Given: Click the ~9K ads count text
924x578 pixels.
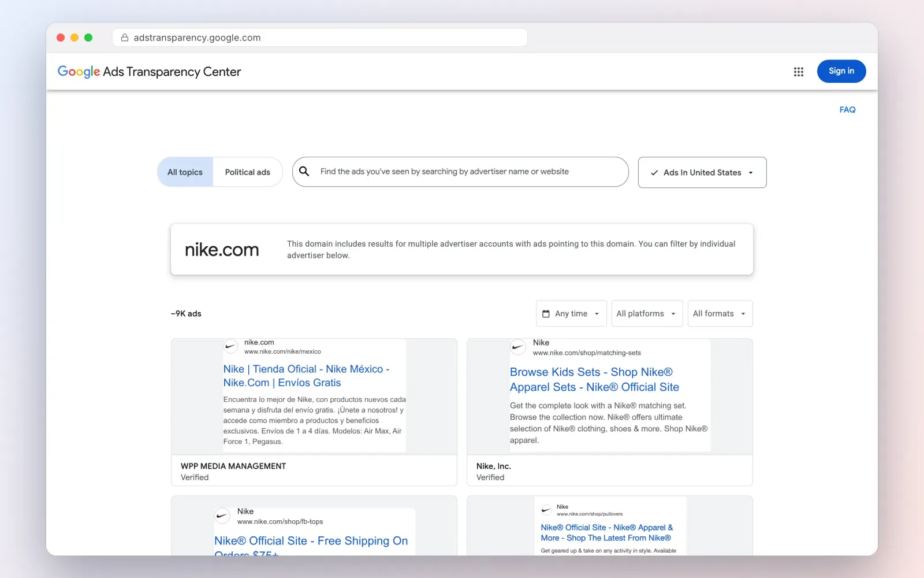Looking at the screenshot, I should 186,314.
